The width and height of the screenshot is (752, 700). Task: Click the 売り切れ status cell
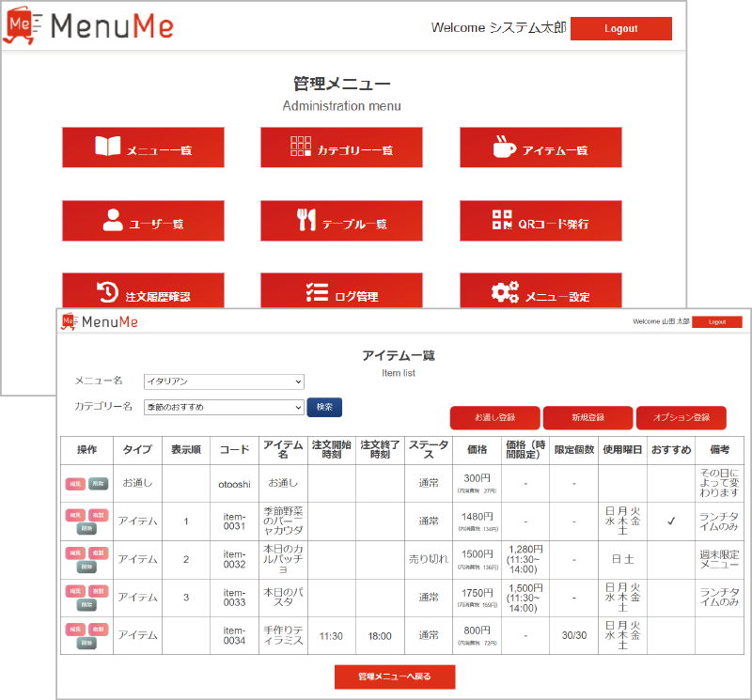pyautogui.click(x=429, y=559)
